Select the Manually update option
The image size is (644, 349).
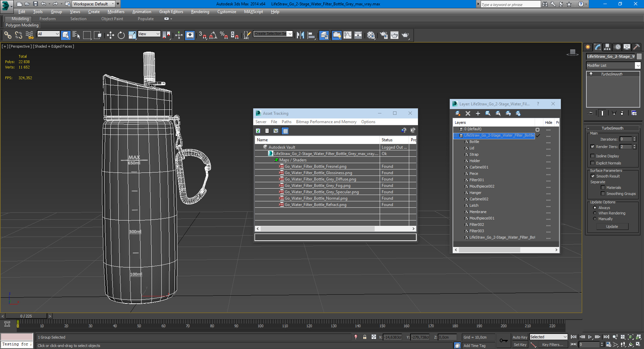(x=595, y=219)
